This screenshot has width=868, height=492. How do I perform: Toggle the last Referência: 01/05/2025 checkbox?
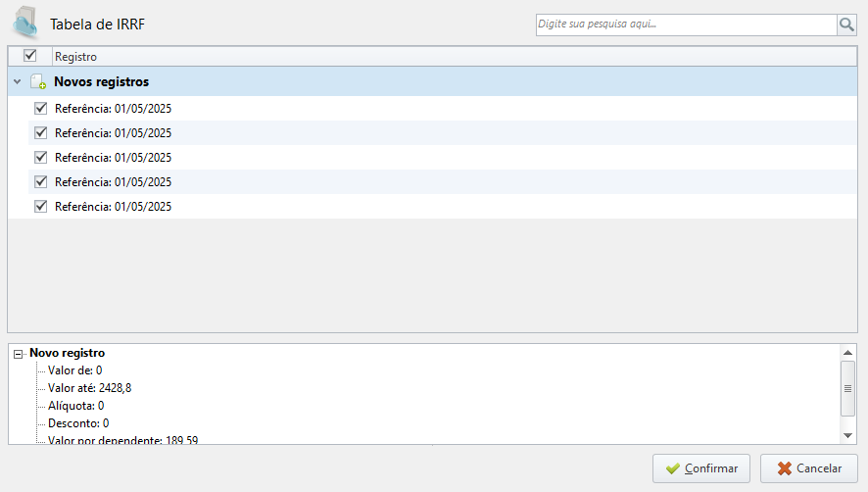(x=40, y=206)
